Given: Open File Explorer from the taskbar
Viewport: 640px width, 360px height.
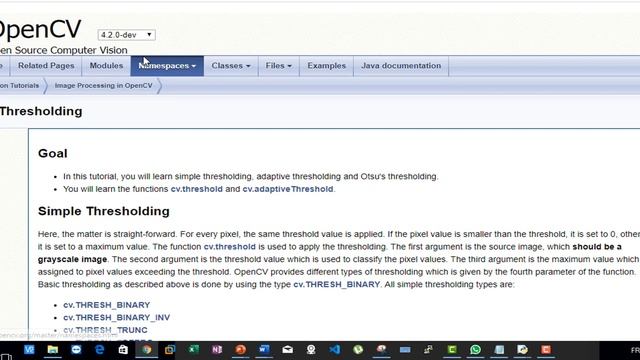Looking at the screenshot, I should pyautogui.click(x=53, y=350).
